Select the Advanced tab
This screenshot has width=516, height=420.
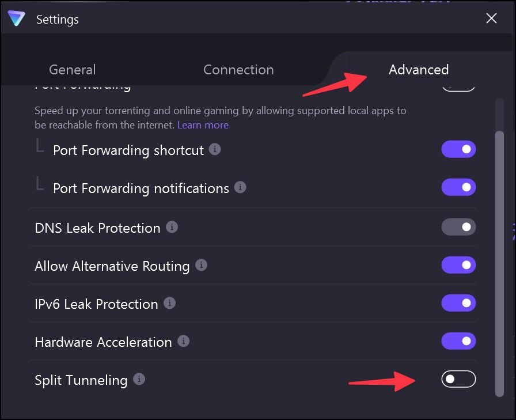[x=419, y=69]
